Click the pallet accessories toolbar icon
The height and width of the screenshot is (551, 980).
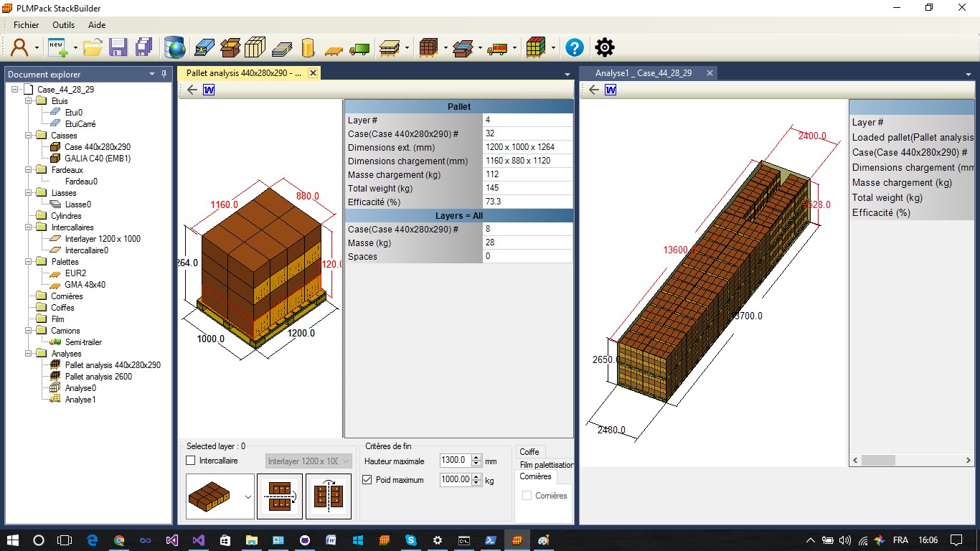390,48
